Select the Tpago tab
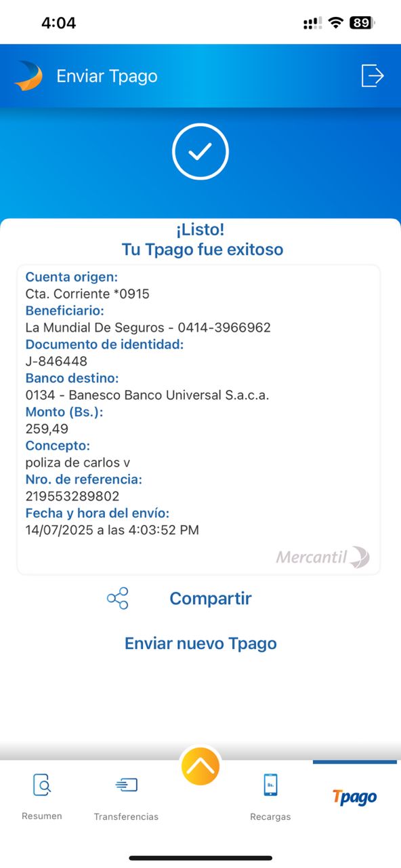The image size is (401, 868). click(x=354, y=797)
